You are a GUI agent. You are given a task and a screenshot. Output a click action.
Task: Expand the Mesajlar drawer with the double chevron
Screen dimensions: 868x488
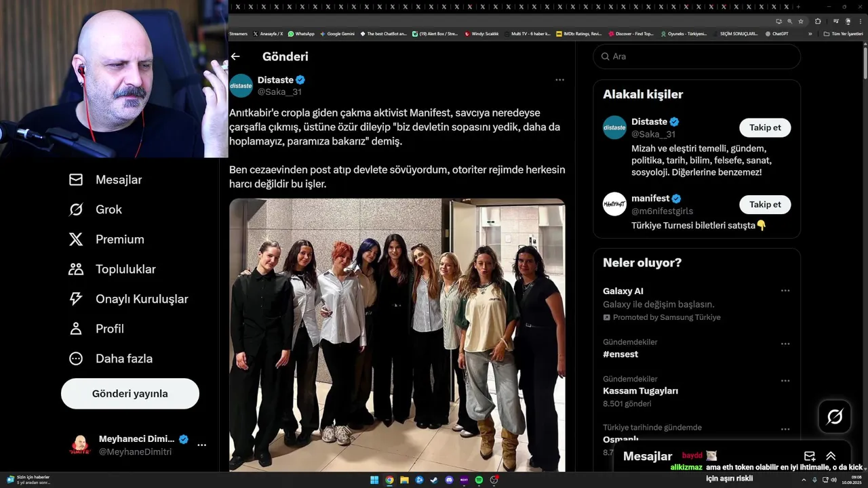(831, 456)
